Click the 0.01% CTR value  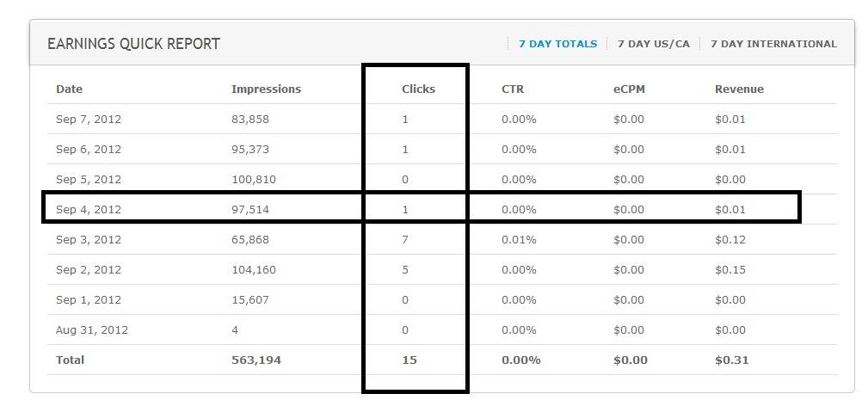pos(519,240)
